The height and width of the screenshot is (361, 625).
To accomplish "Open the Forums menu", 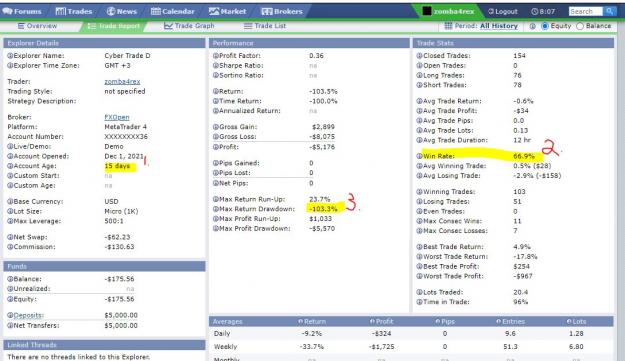I will pyautogui.click(x=22, y=11).
